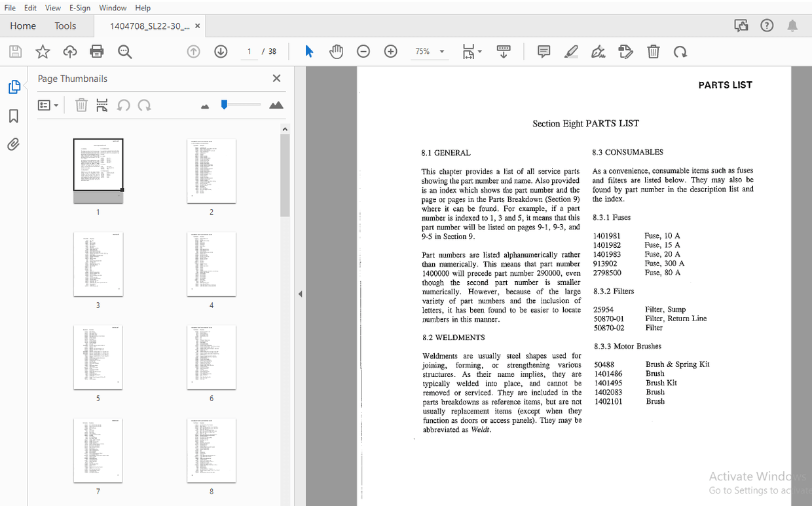Expand the thumbnail options menu

click(48, 105)
